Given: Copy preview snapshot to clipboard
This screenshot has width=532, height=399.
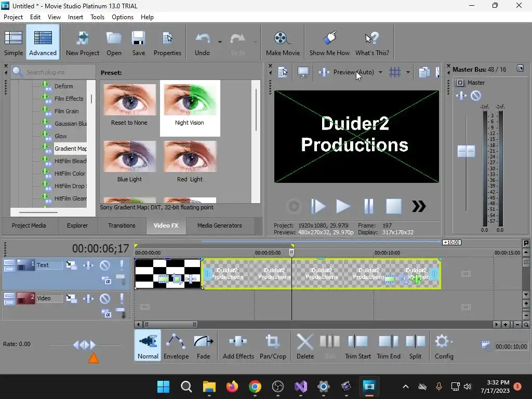Looking at the screenshot, I should pos(424,72).
